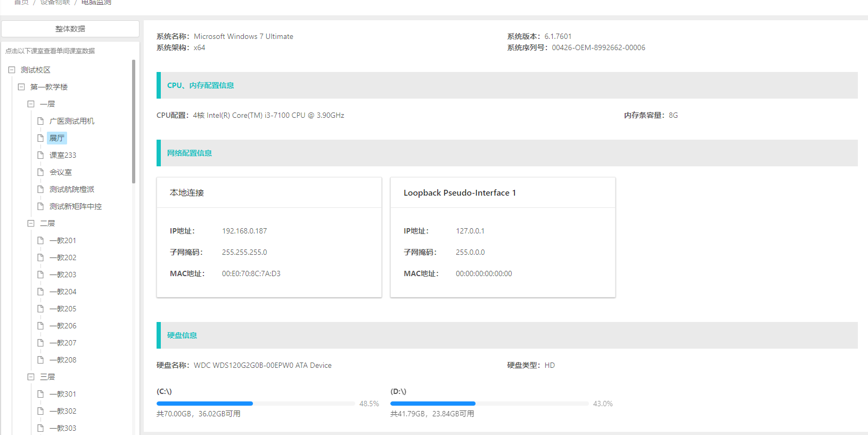Click the file icon beside 一教202
The width and height of the screenshot is (868, 435).
click(x=40, y=257)
